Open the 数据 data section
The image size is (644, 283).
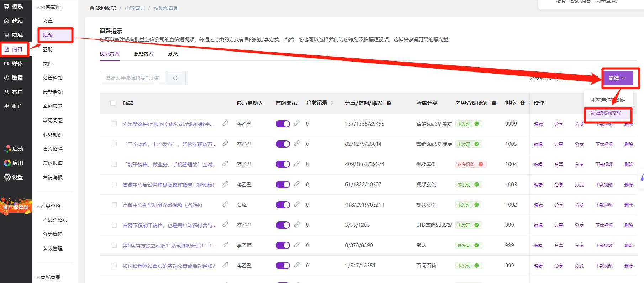14,78
